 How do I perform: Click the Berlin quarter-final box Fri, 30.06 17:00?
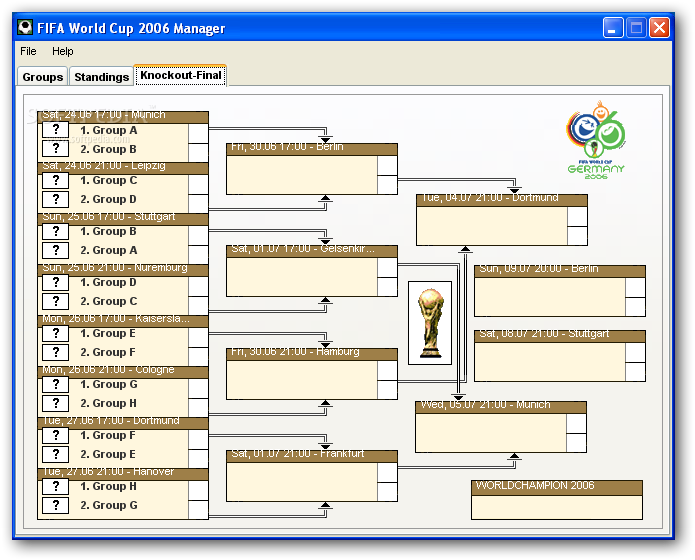click(312, 169)
